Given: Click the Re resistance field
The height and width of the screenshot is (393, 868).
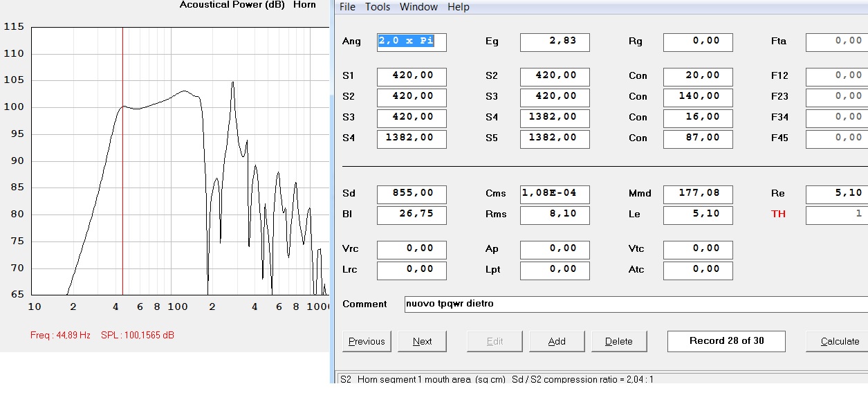Looking at the screenshot, I should coord(837,194).
